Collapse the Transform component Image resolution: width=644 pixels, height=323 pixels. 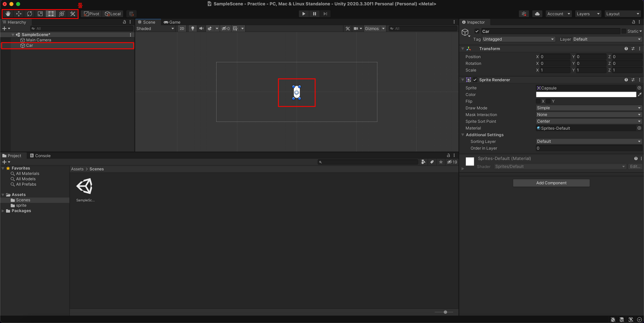(462, 49)
